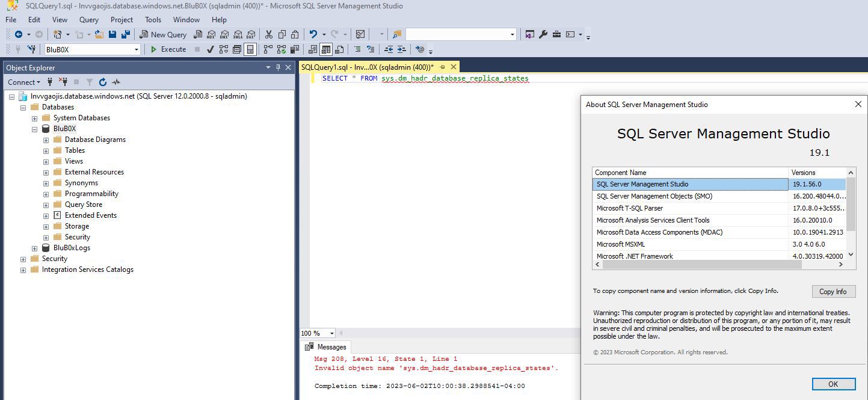Open the BluB0X database dropdown
Screen dimensions: 868x400
coord(137,49)
